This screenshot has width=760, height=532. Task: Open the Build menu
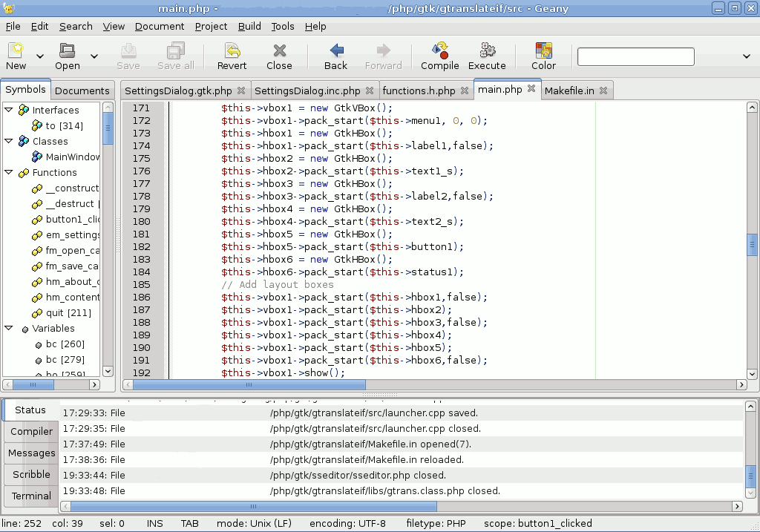pos(249,26)
